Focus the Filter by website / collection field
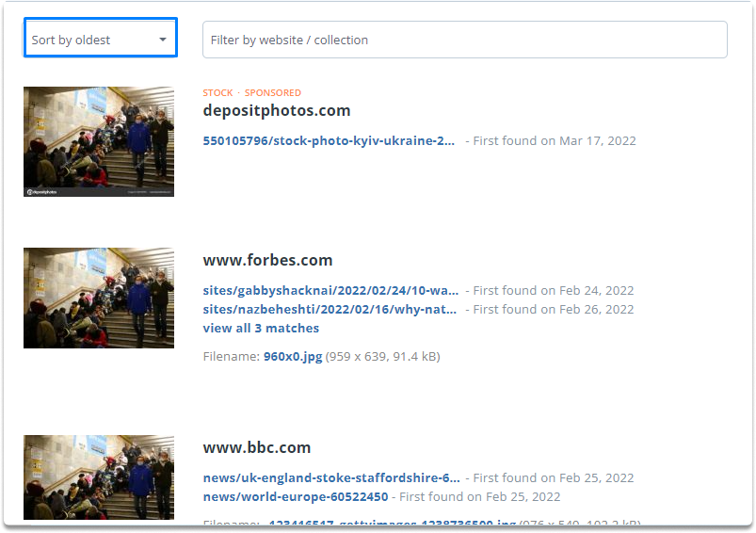This screenshot has height=533, width=756. click(464, 40)
